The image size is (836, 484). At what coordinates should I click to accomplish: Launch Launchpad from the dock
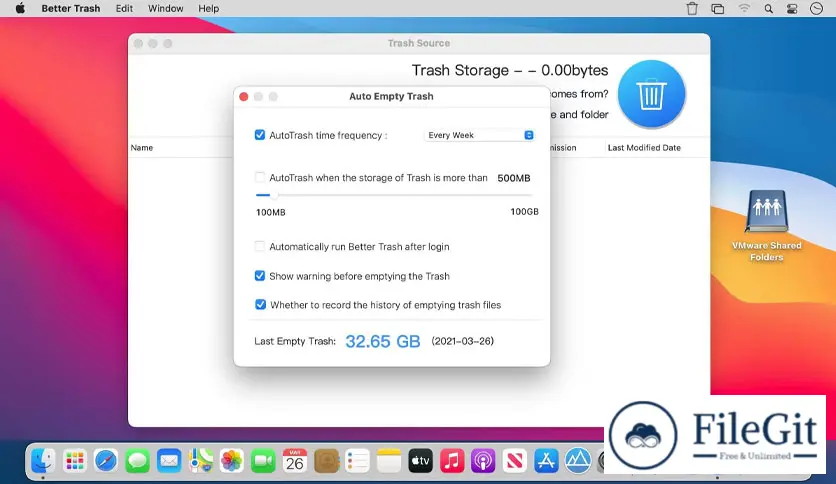coord(75,461)
